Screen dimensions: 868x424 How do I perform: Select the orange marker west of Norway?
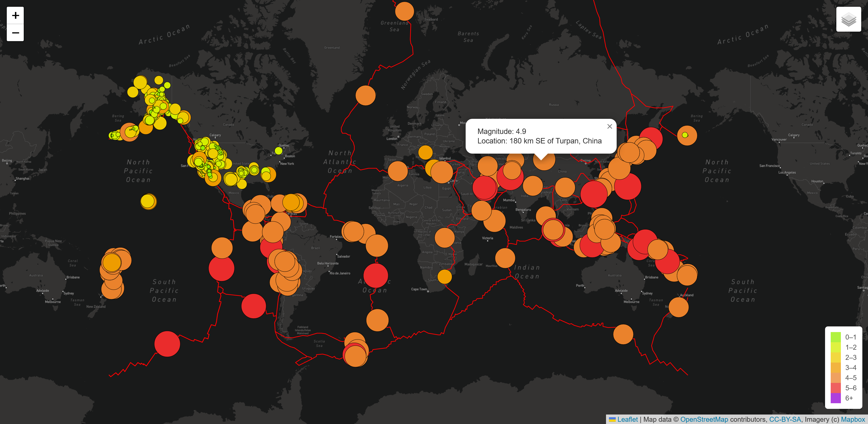366,95
